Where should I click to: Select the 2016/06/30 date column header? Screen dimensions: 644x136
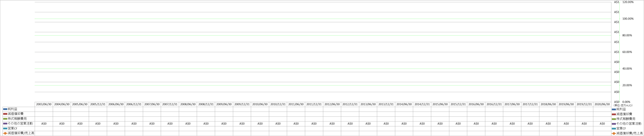[476, 104]
